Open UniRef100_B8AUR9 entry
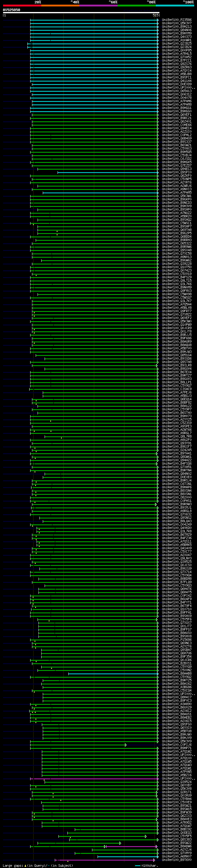 tap(177, 342)
